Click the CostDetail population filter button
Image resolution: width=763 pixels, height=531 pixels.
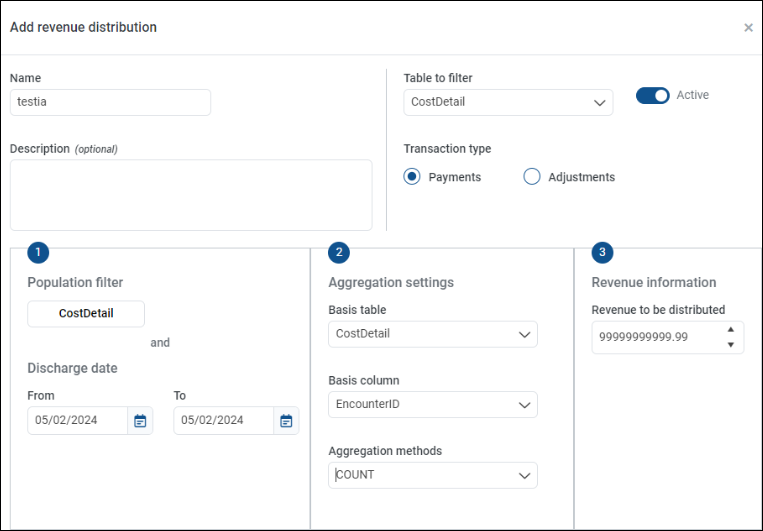coord(86,313)
